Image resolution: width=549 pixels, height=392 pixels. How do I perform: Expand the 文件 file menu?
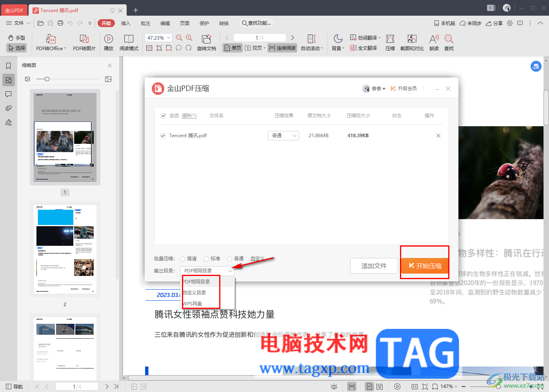click(x=18, y=23)
